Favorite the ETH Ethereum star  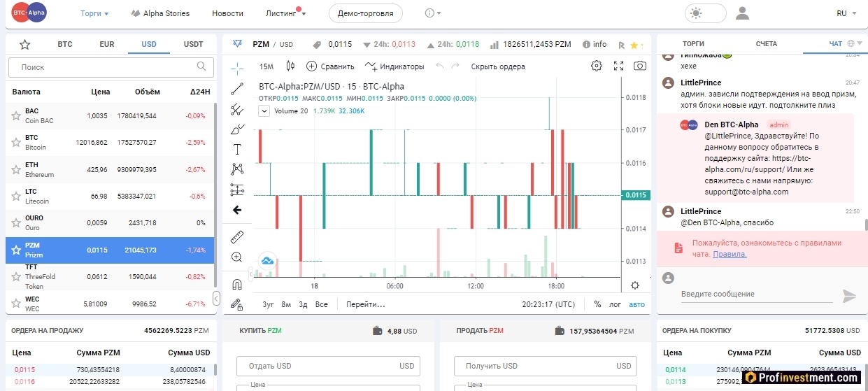16,169
